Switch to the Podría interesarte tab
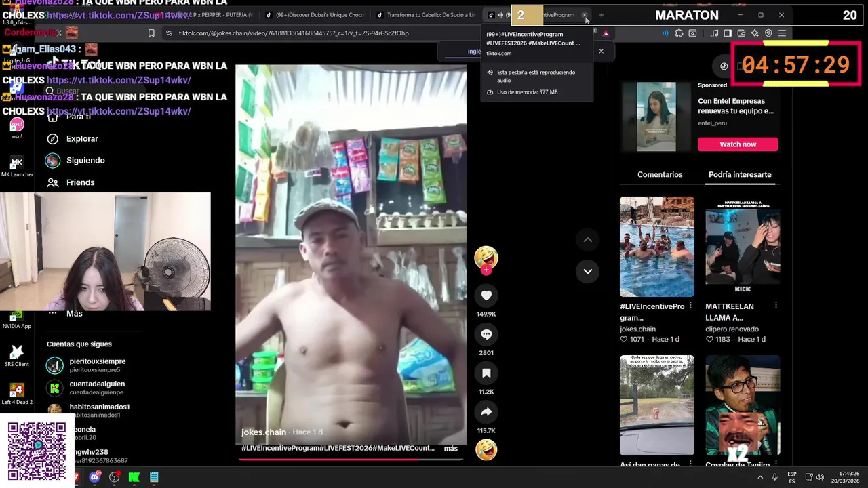The height and width of the screenshot is (488, 868). tap(740, 175)
